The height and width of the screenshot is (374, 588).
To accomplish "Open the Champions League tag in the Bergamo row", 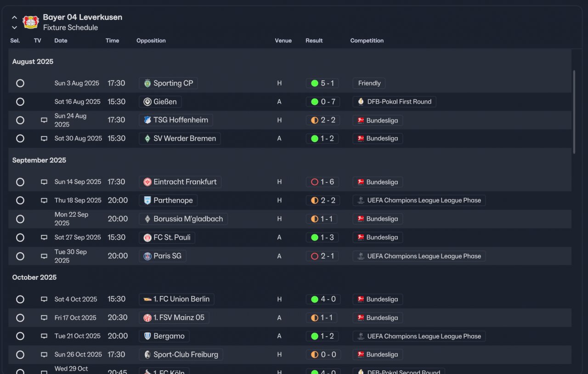I will (x=419, y=336).
